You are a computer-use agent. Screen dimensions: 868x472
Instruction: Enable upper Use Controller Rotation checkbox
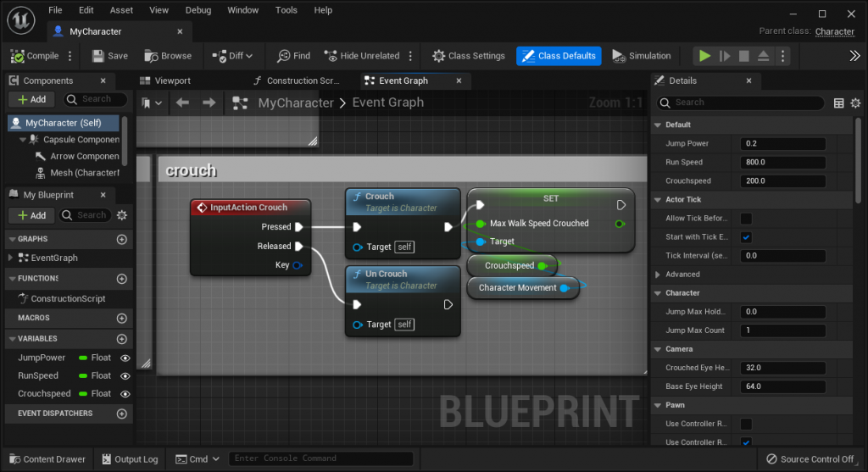tap(746, 424)
